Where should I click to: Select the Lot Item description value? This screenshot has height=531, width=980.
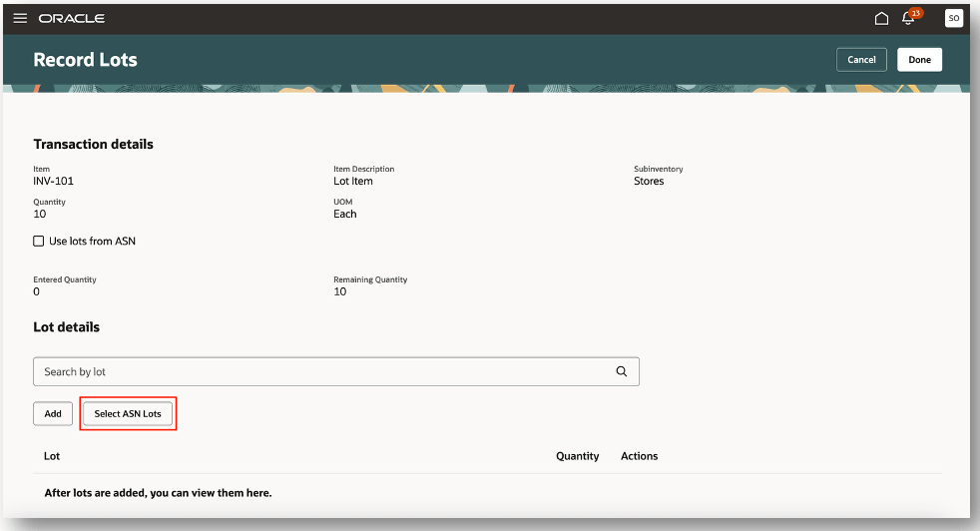353,182
